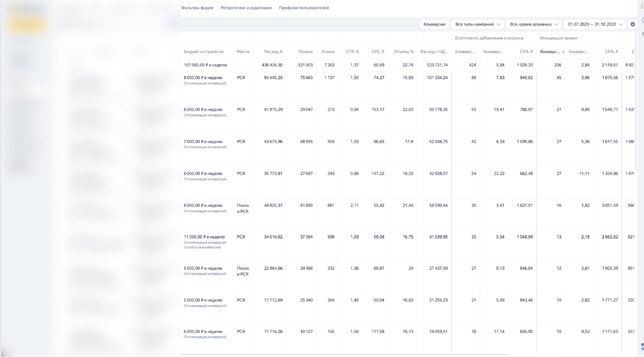Viewport: 644px width, 357px height.
Task: Open the Ретаргетинг и аудитории tab
Action: (x=246, y=8)
